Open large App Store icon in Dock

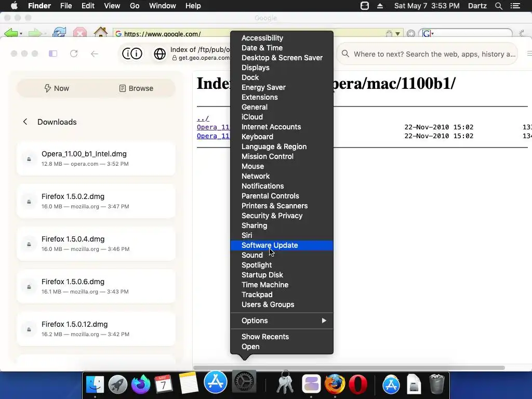pos(216,382)
